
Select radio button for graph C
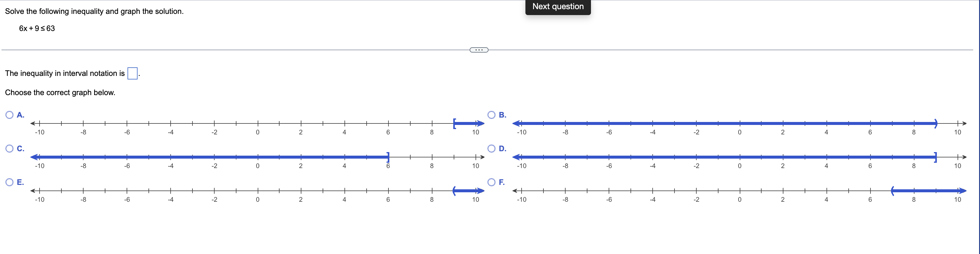click(x=9, y=148)
